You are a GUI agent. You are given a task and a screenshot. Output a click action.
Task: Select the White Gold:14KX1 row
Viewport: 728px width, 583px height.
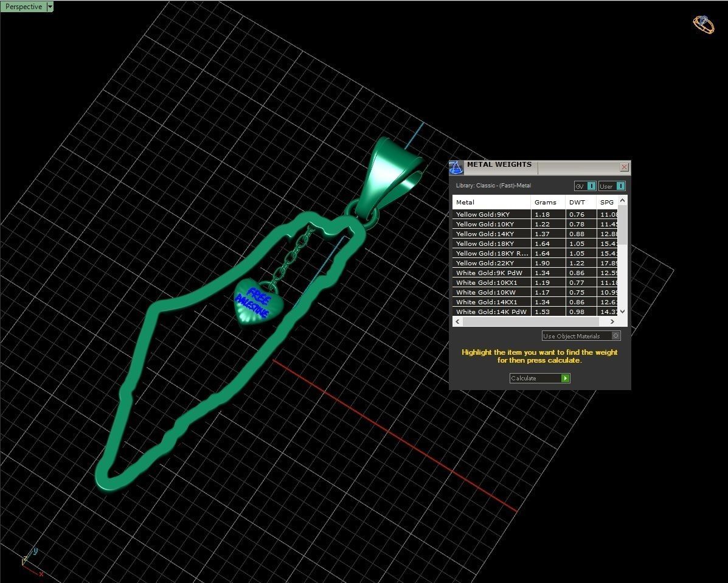(535, 302)
